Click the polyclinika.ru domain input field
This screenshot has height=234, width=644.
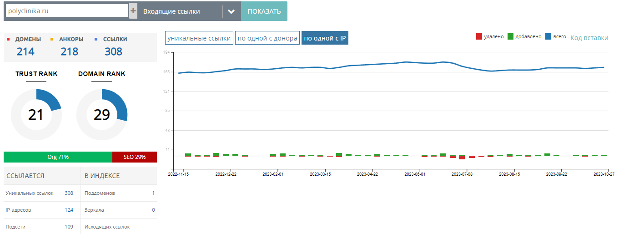pos(67,11)
